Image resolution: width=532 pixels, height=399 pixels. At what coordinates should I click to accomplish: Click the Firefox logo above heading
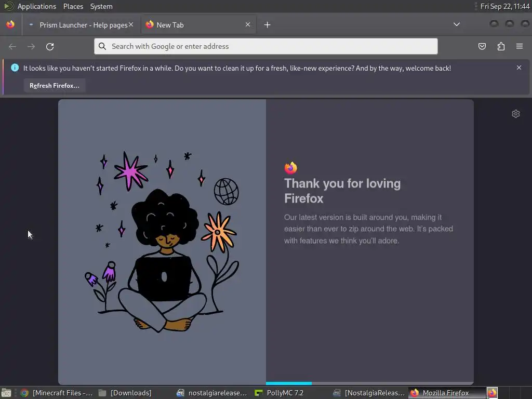(290, 168)
